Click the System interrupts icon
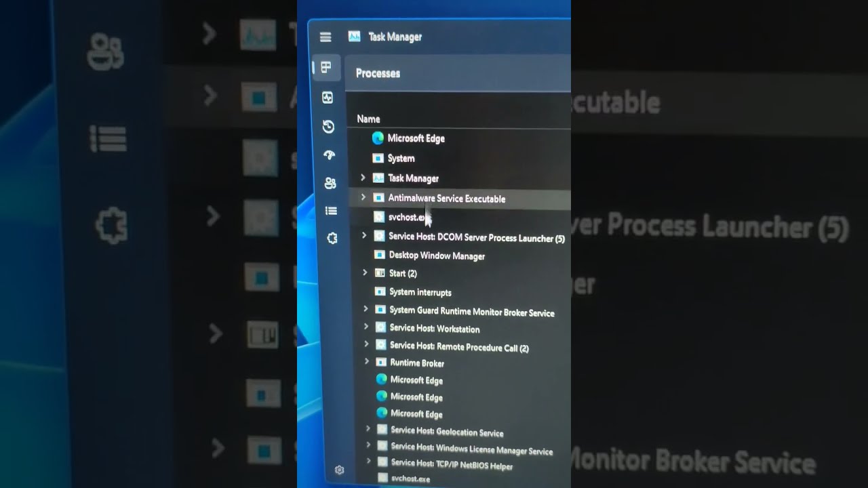Screen dimensions: 868x488 380,291
